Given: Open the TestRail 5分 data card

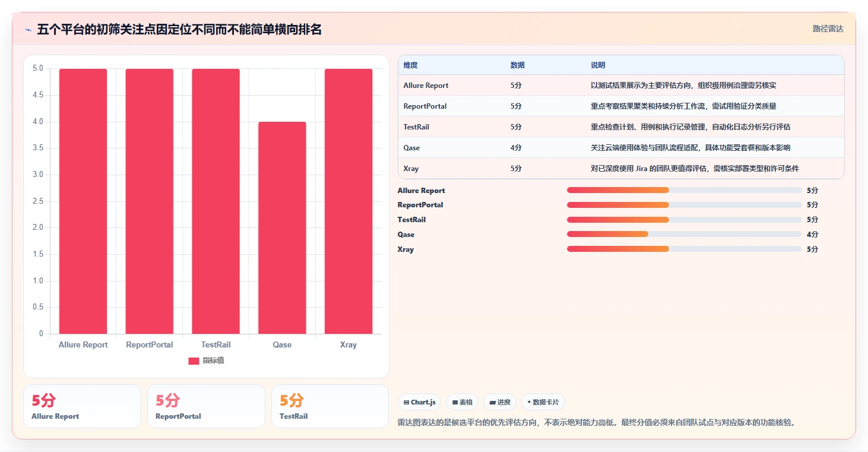Looking at the screenshot, I should coord(330,406).
